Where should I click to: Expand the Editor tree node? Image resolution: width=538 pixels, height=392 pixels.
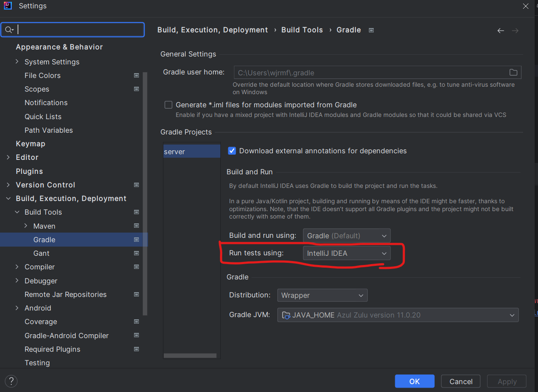[8, 157]
